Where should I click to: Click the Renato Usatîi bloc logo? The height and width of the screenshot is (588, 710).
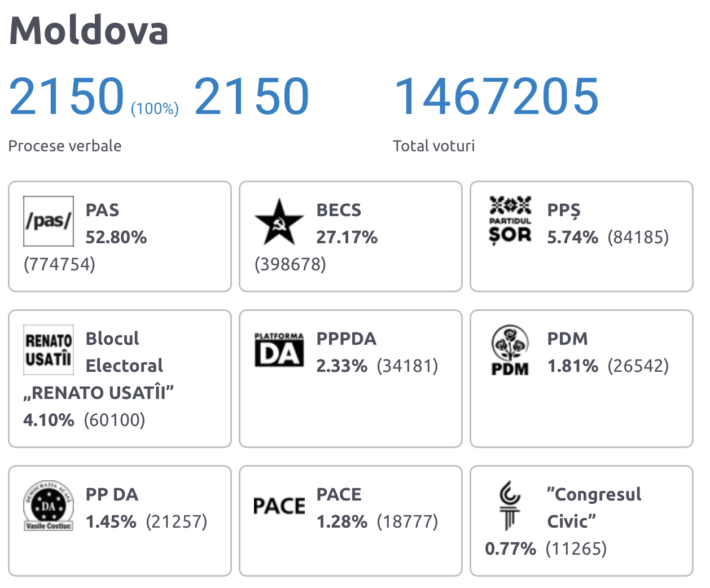pos(49,350)
